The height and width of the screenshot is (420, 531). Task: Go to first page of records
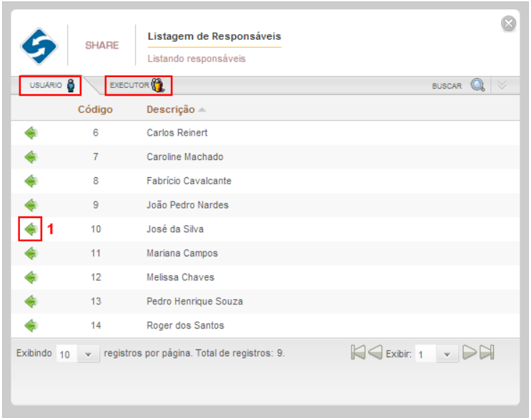click(358, 353)
